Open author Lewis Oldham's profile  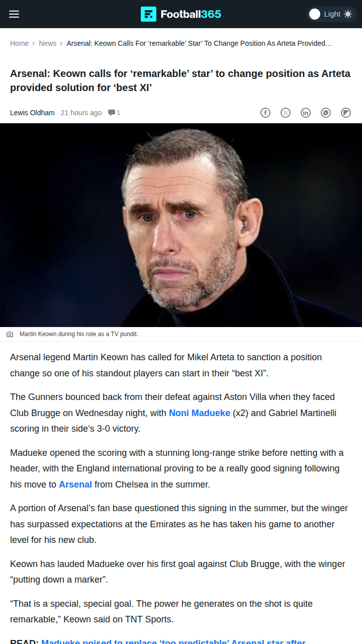click(32, 113)
